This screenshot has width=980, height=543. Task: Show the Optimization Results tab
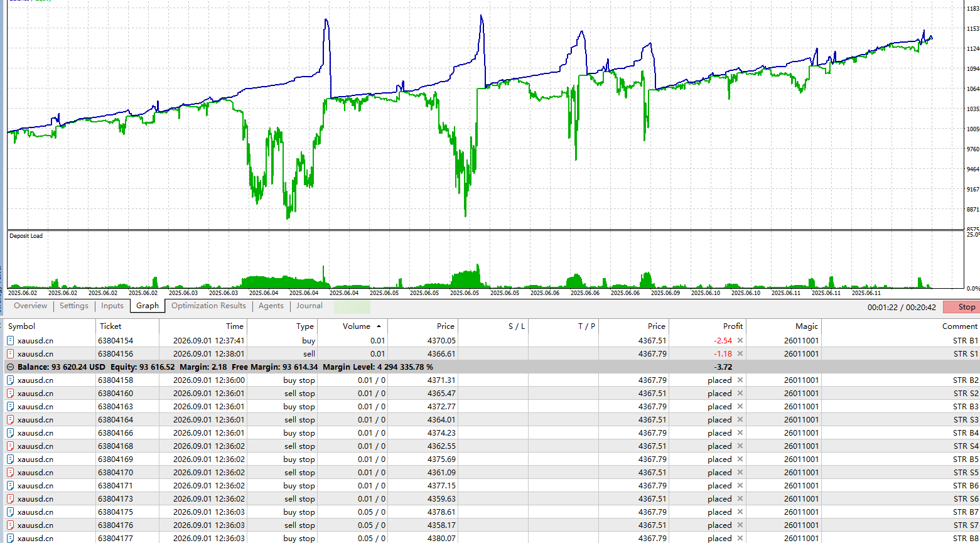[x=208, y=306]
